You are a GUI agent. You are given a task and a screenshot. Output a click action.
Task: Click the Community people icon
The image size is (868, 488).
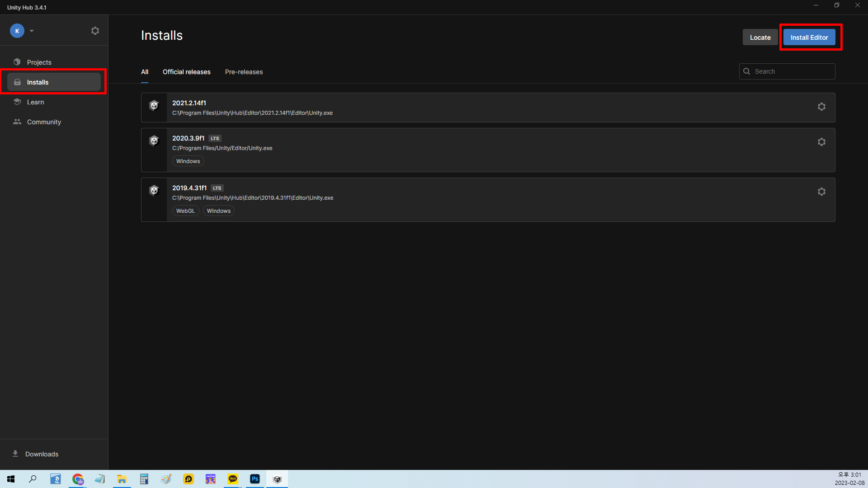[17, 122]
